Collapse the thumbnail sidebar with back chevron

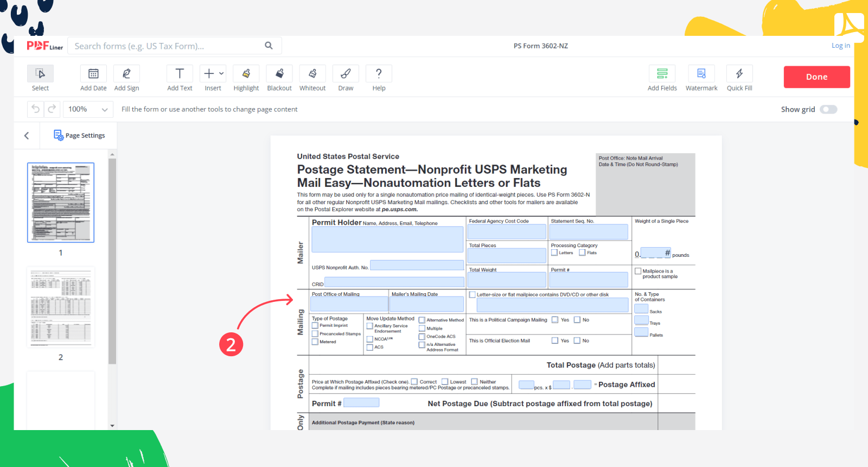point(27,136)
